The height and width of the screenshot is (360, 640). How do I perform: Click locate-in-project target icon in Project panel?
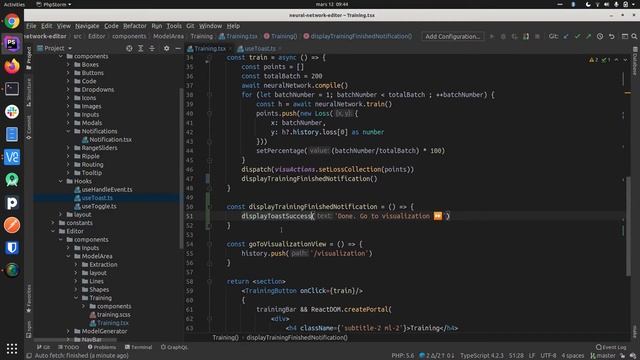129,48
